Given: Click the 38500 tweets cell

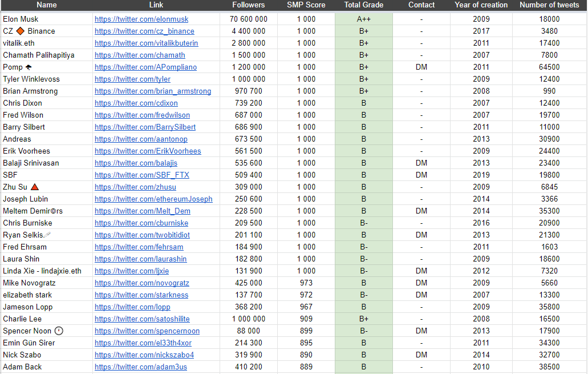Looking at the screenshot, I should pyautogui.click(x=549, y=368).
